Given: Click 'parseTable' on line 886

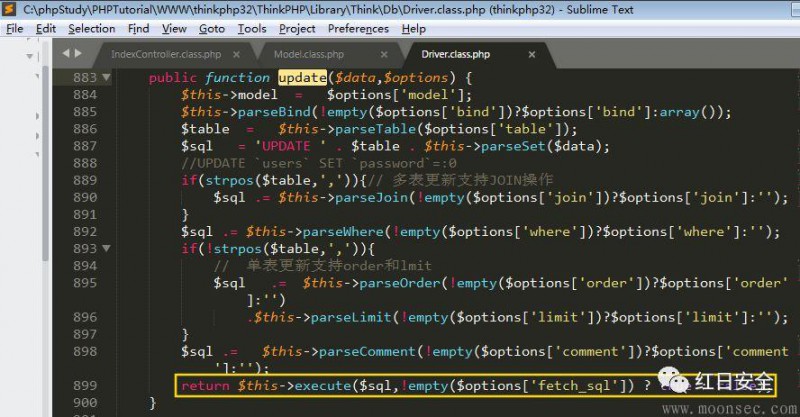Looking at the screenshot, I should 376,129.
